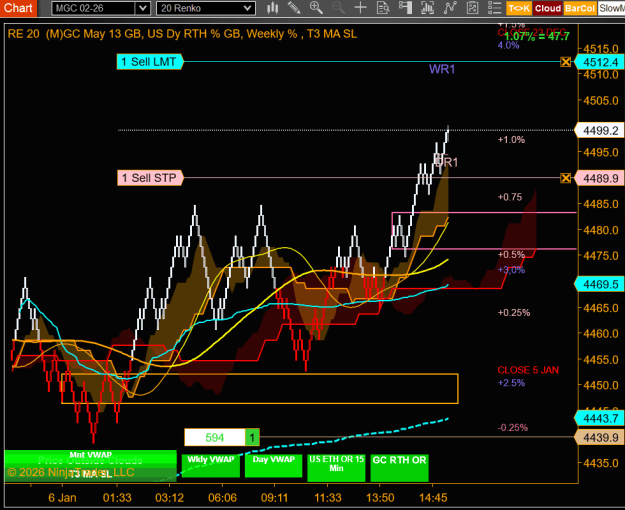The height and width of the screenshot is (510, 625).
Task: Click the cyan 4443.7 price marker
Action: tap(600, 418)
